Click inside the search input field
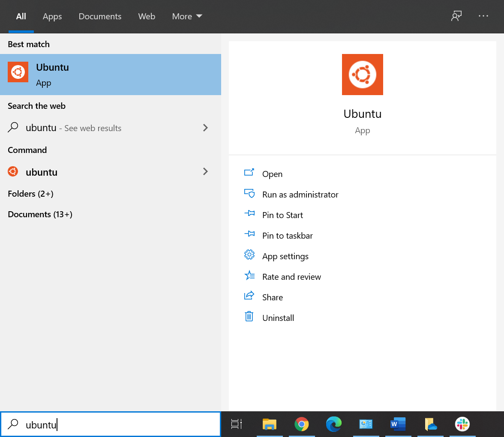 point(111,425)
